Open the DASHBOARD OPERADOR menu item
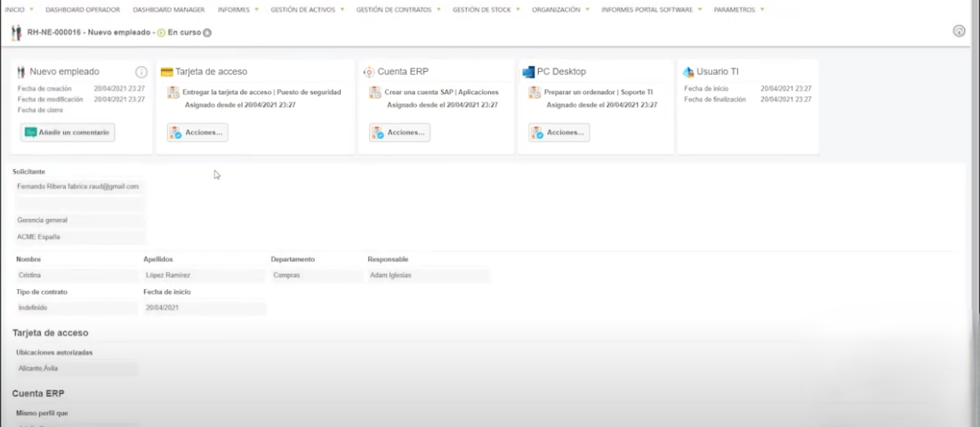Viewport: 980px width, 427px height. (x=83, y=10)
